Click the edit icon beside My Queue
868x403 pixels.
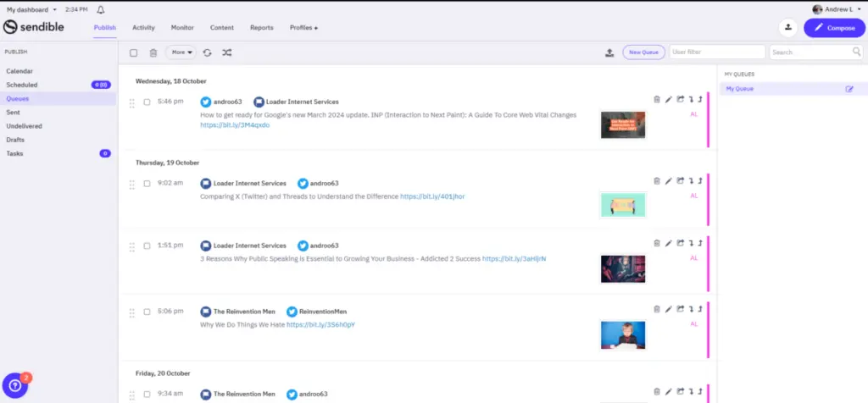(849, 89)
